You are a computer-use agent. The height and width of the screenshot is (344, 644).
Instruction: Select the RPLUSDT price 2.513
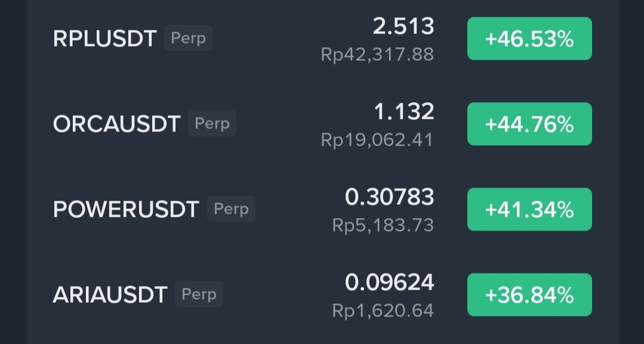(403, 26)
